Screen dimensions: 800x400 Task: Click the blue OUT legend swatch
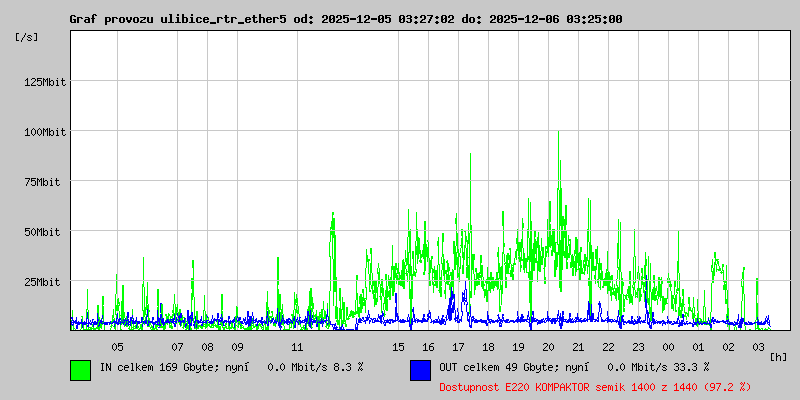pyautogui.click(x=420, y=369)
